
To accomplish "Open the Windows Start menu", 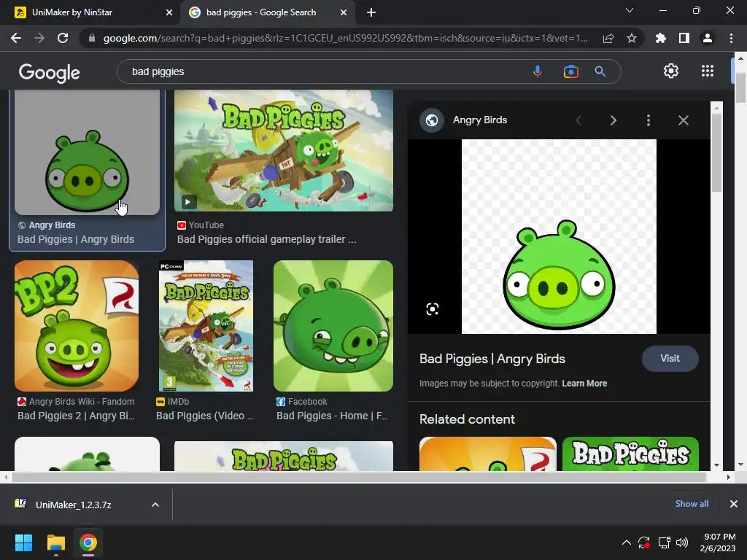I will point(23,542).
